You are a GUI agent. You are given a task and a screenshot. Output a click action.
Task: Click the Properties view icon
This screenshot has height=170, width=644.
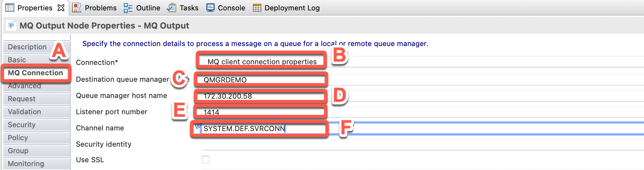[x=10, y=7]
